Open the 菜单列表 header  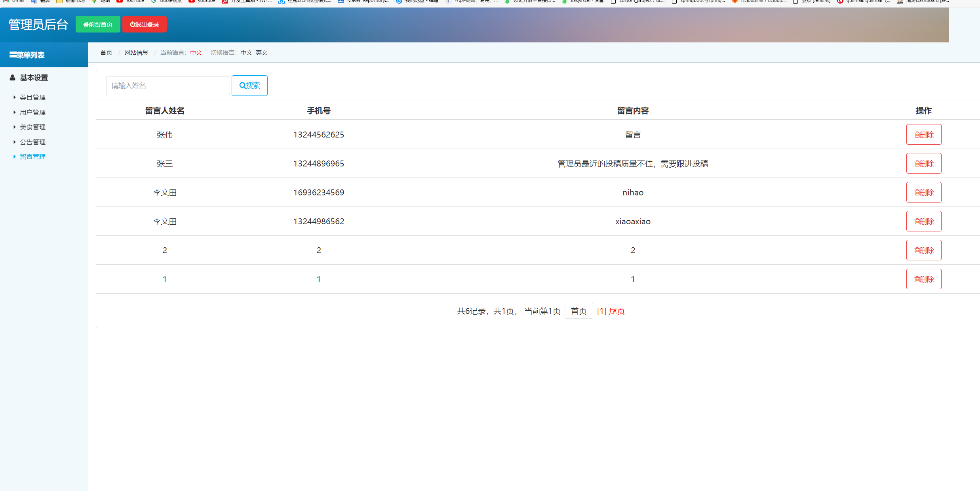point(27,55)
